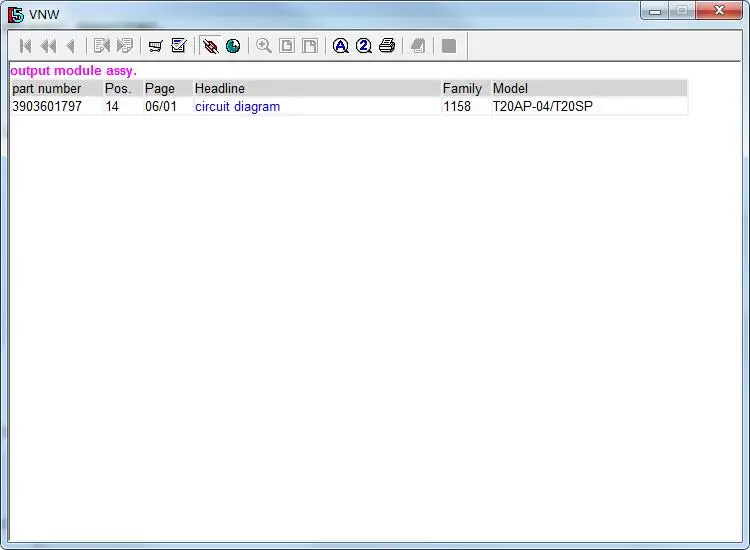
Task: Click the 'part number' column header
Action: (x=56, y=88)
